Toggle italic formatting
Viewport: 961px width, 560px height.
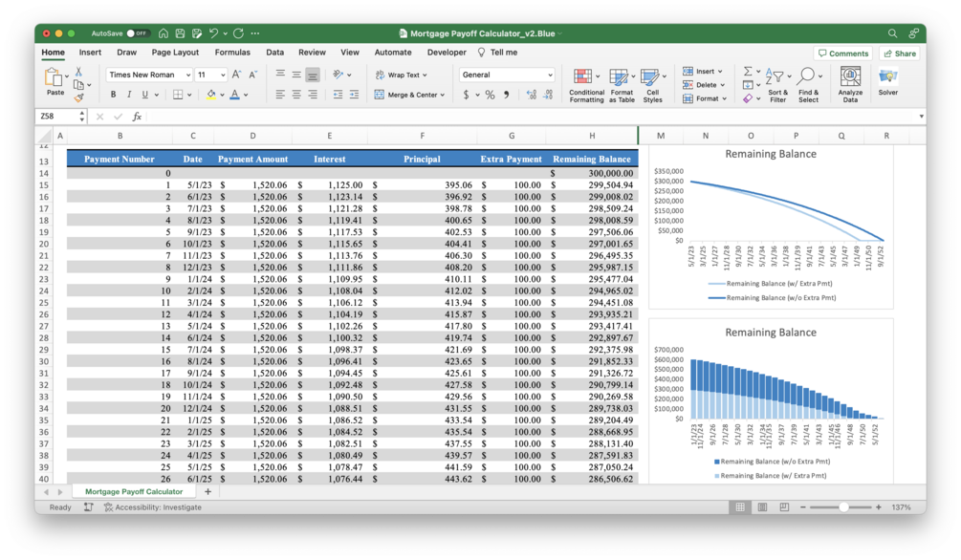tap(129, 95)
